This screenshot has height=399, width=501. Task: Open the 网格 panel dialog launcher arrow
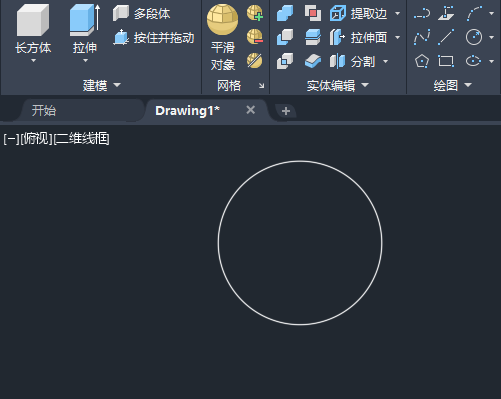262,86
